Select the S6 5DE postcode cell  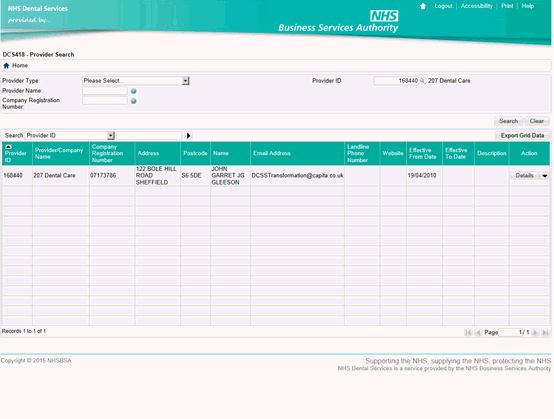click(x=195, y=176)
